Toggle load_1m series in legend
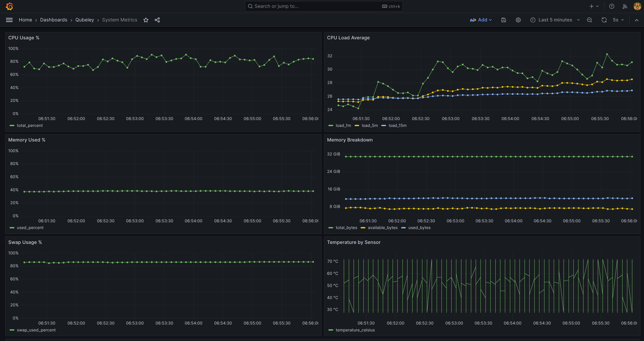 (x=343, y=125)
